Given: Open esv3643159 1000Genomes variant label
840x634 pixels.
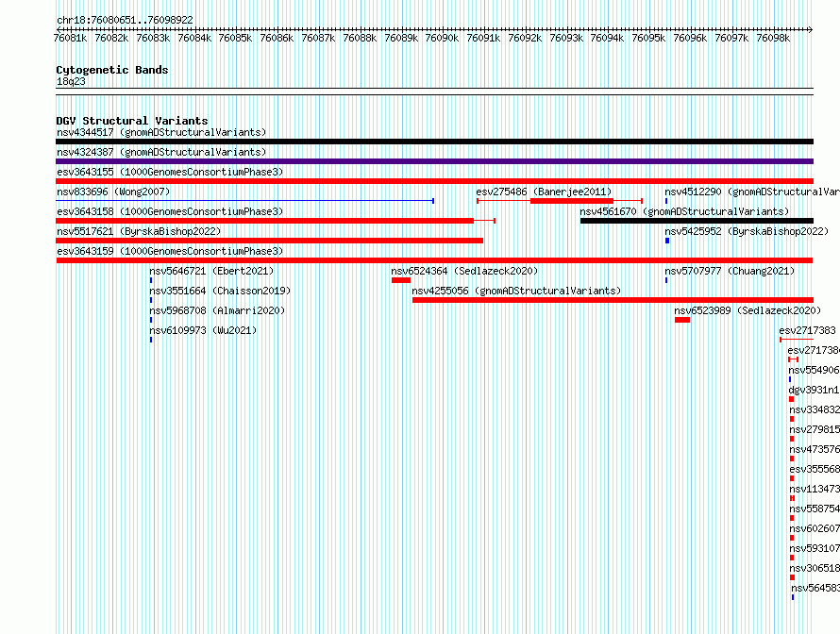Looking at the screenshot, I should pos(170,251).
